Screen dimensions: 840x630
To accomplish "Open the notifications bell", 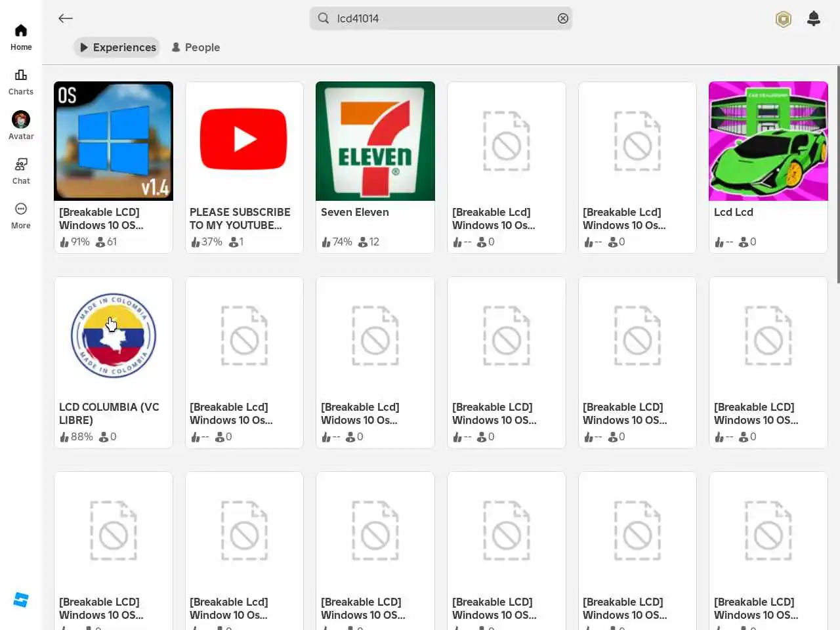I will coord(813,18).
